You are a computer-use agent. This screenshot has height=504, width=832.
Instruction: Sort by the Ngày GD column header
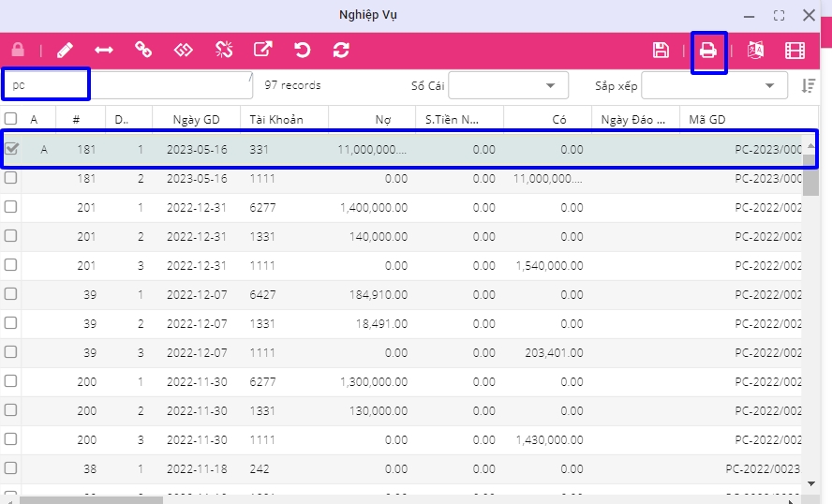[x=196, y=119]
